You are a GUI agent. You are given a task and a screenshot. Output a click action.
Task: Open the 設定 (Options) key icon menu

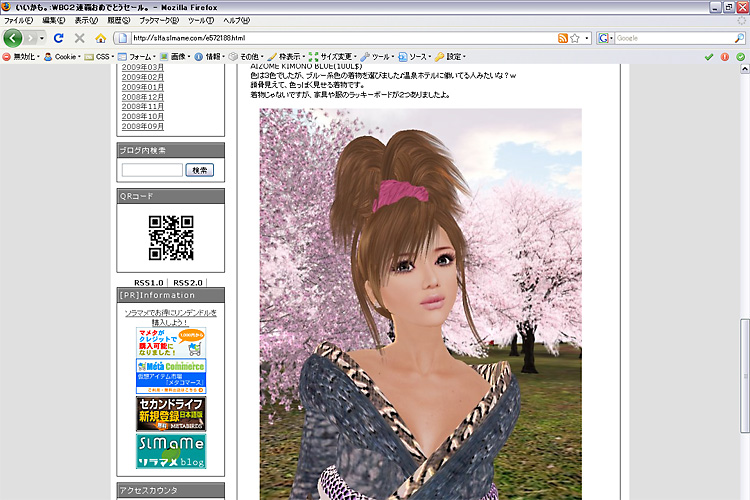coord(450,56)
